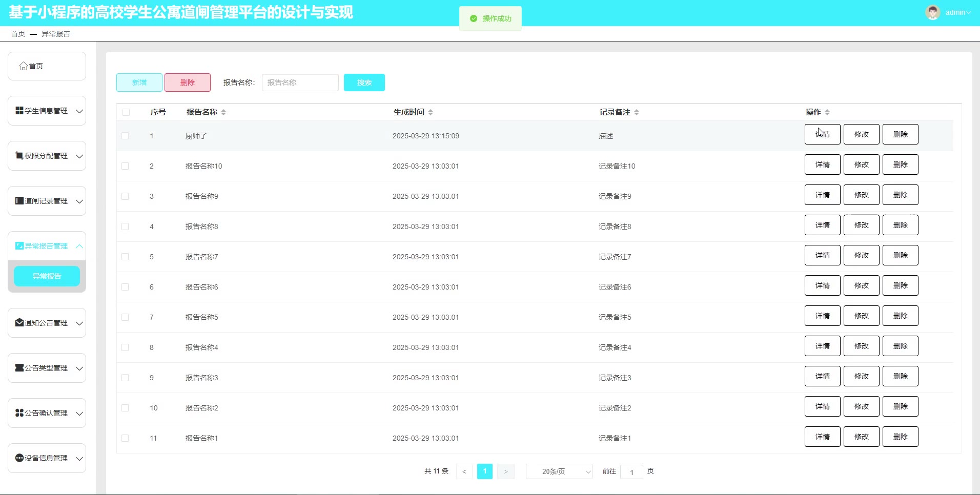Open the 20条/页 page size dropdown
The image size is (980, 495).
coord(559,471)
